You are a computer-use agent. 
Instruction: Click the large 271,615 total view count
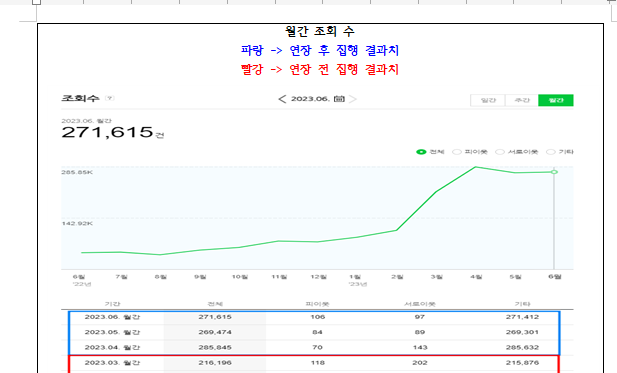point(107,132)
